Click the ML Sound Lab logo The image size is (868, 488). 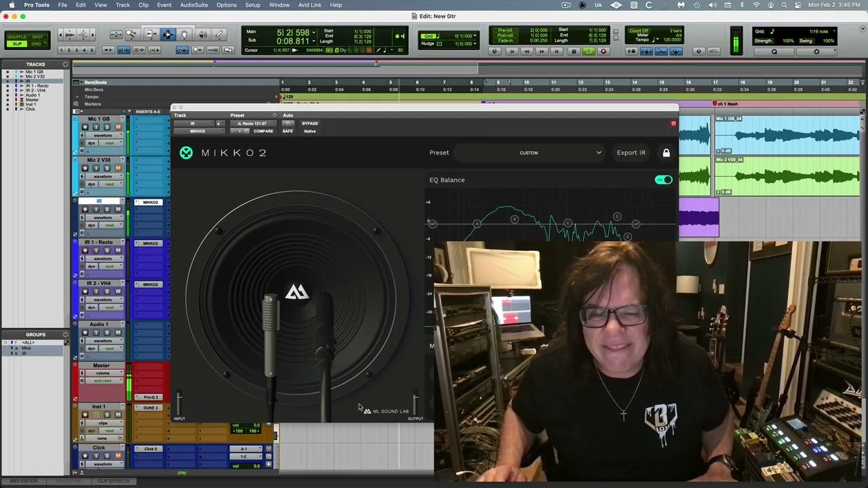[x=386, y=411]
